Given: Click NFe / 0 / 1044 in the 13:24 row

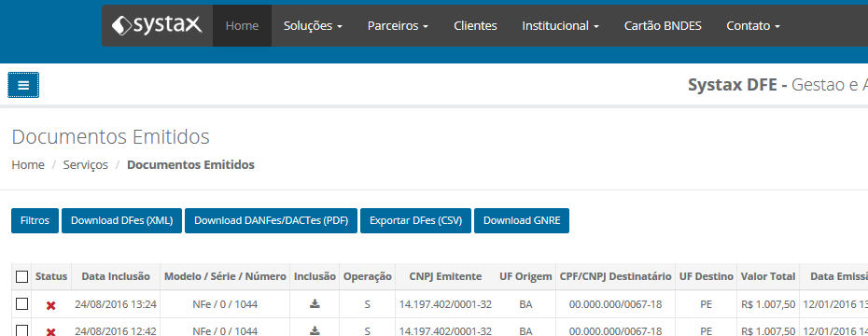Looking at the screenshot, I should coord(225,304).
